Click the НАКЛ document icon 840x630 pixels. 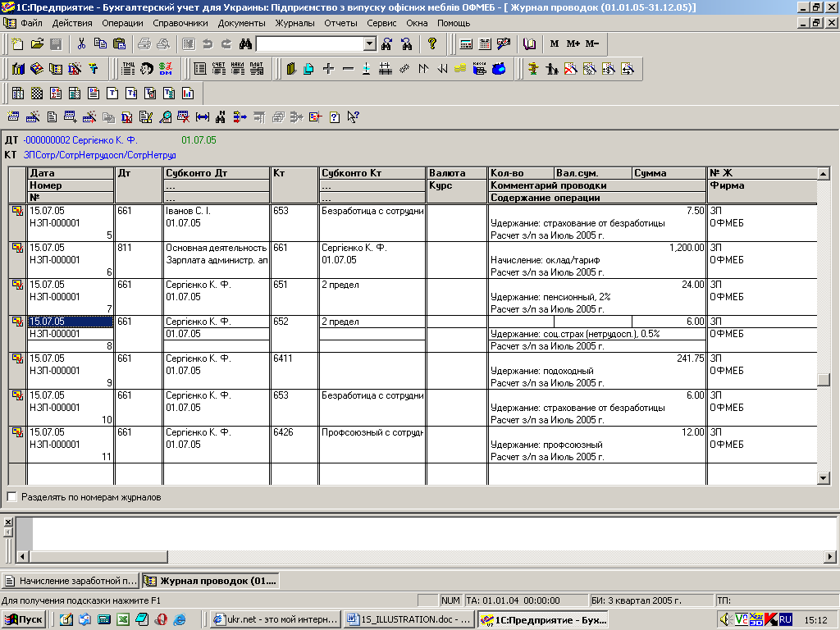(x=237, y=69)
